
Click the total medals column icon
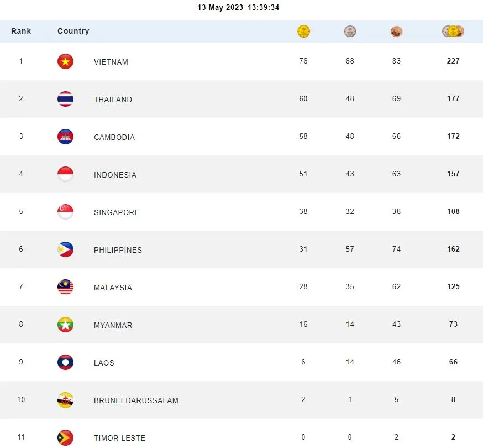pyautogui.click(x=453, y=32)
